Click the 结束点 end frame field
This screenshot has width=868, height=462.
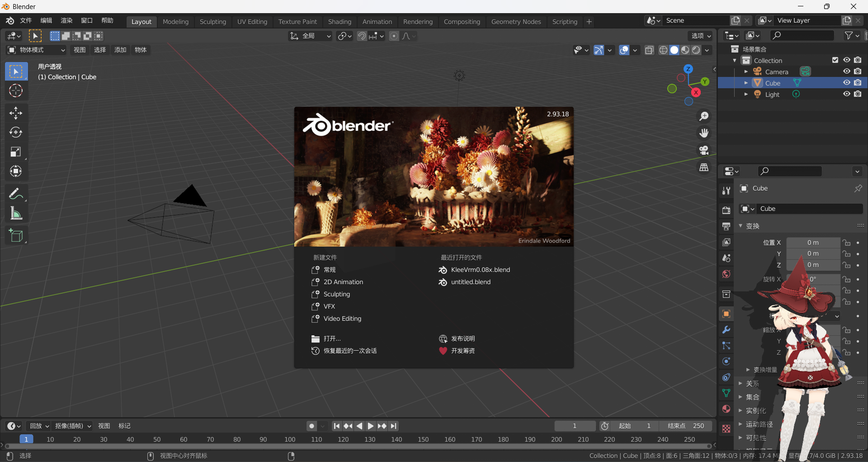(x=685, y=426)
